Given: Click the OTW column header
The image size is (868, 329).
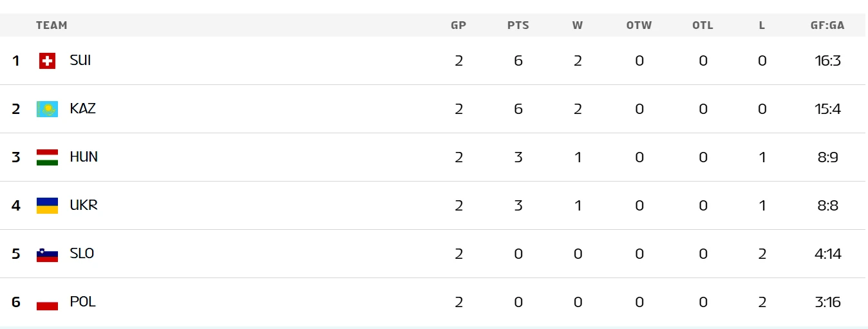Looking at the screenshot, I should (639, 26).
